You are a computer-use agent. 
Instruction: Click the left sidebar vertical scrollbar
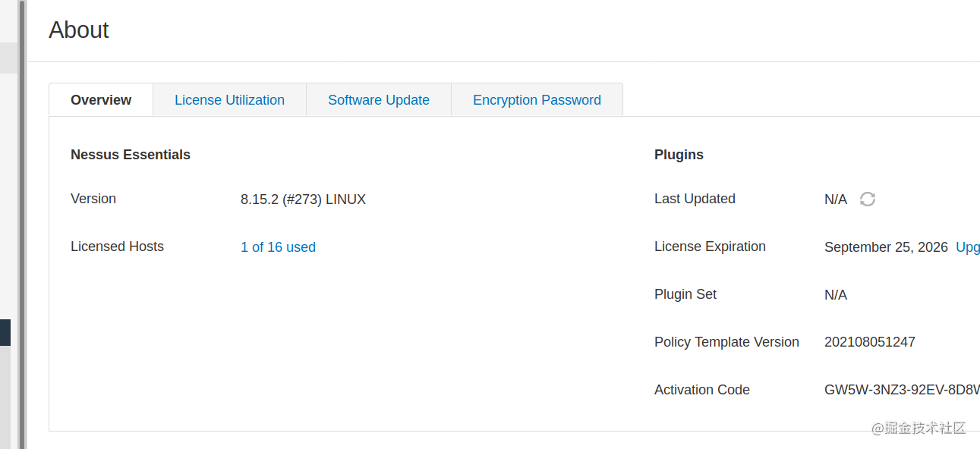click(22, 228)
